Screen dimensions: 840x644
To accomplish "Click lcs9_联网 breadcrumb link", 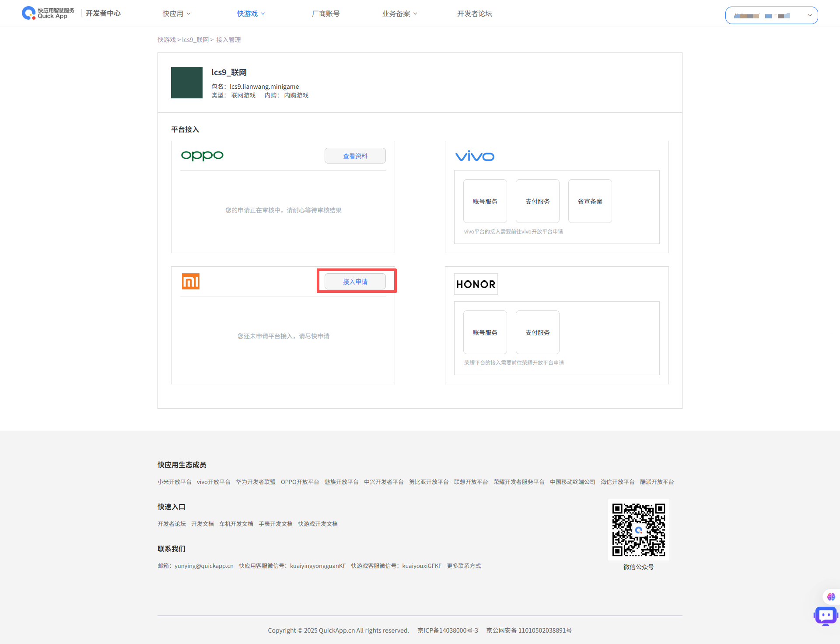I will pos(195,40).
